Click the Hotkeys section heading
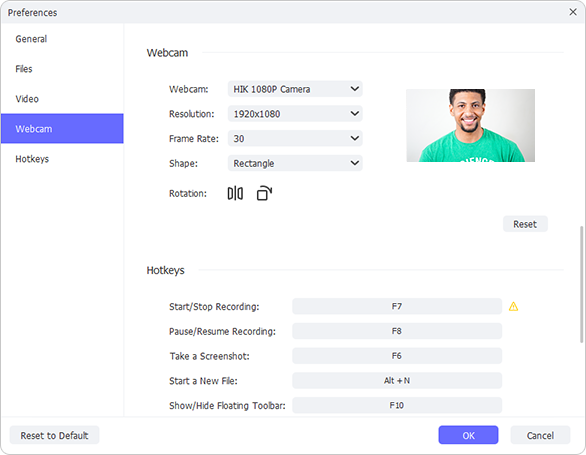Screen dimensions: 586x455 click(165, 270)
